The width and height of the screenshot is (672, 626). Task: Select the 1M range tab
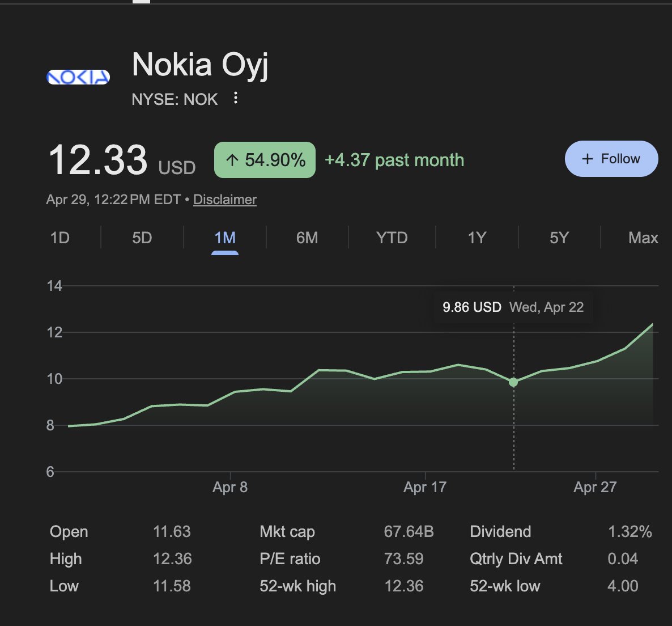point(225,238)
